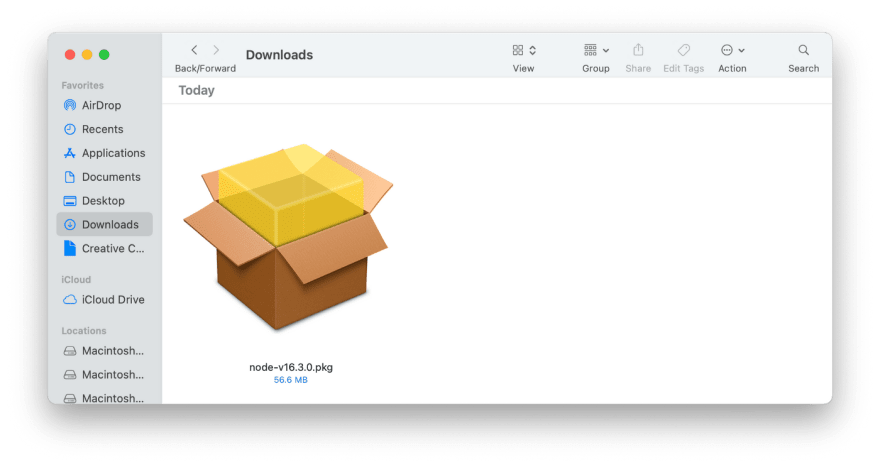Open iCloud Drive in the sidebar
This screenshot has width=880, height=467.
(x=104, y=300)
